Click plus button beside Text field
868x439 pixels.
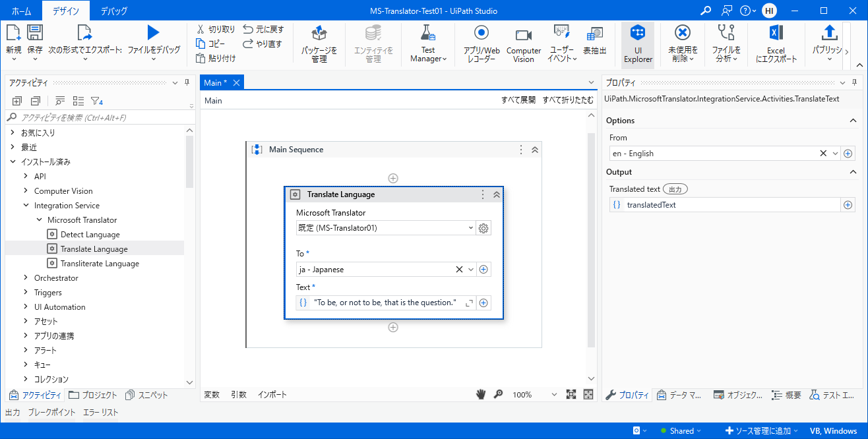pyautogui.click(x=483, y=303)
